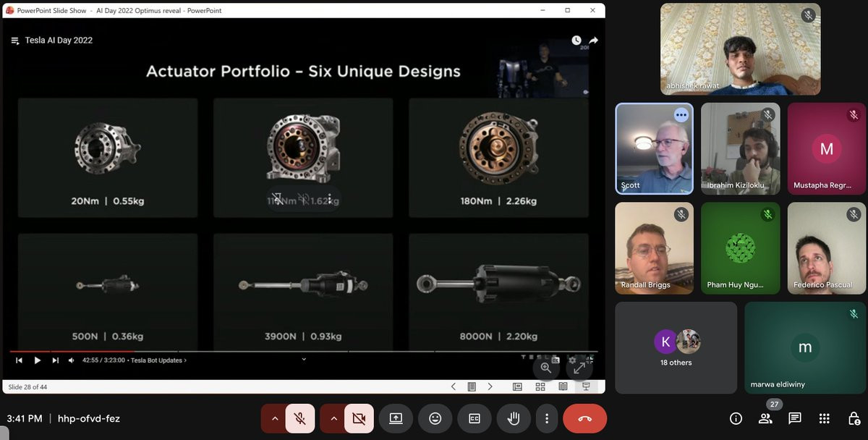Click the 18 others participant tile
The image size is (868, 440).
[x=676, y=347]
